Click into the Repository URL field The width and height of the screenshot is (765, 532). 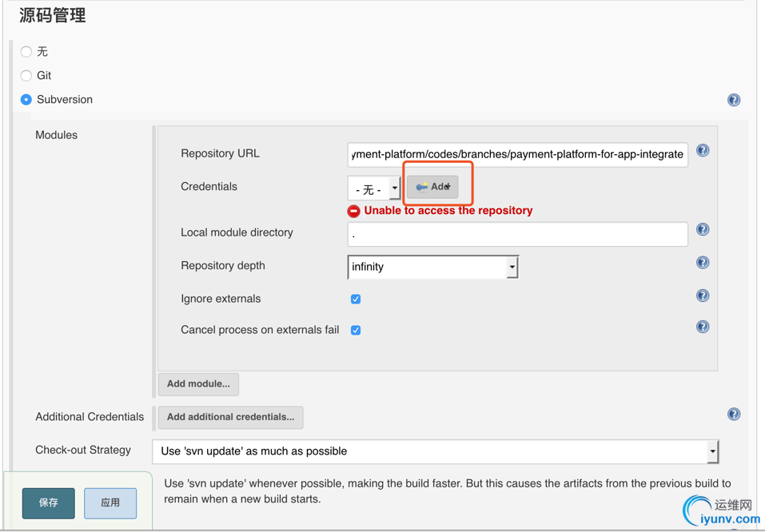[x=518, y=155]
